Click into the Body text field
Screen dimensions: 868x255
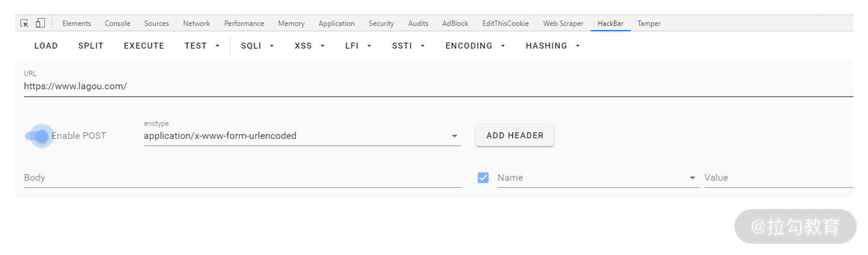243,178
